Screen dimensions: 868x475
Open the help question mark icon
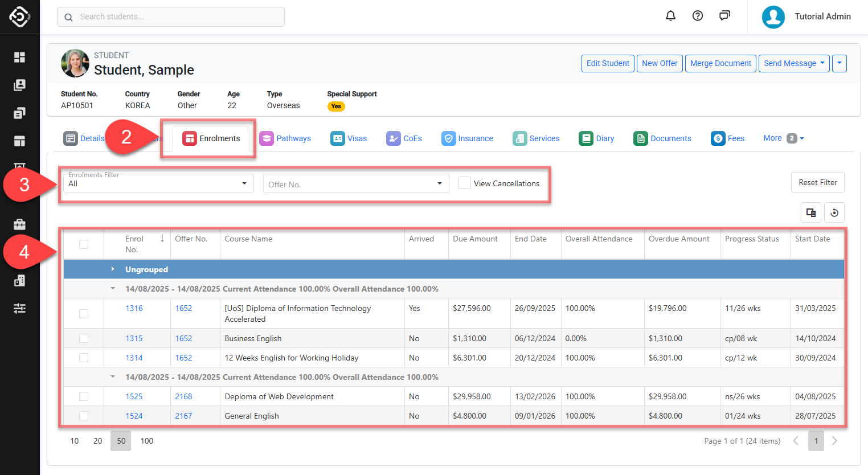[697, 16]
